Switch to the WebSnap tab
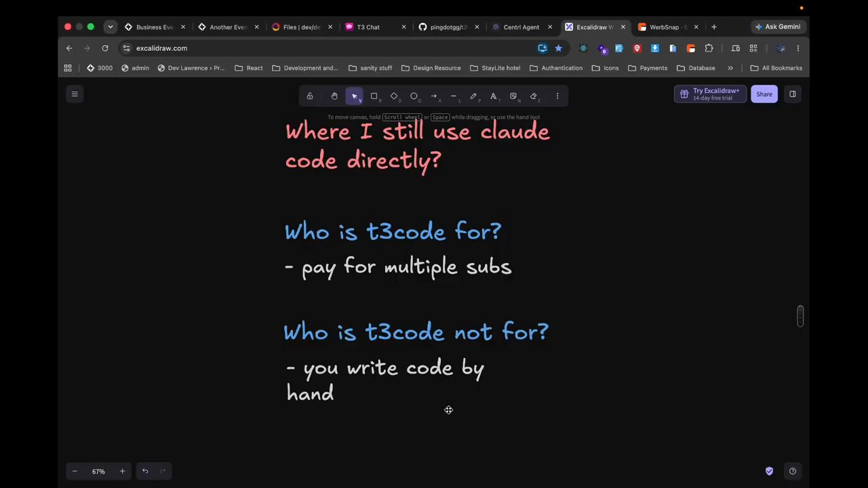This screenshot has height=488, width=868. coord(668,27)
